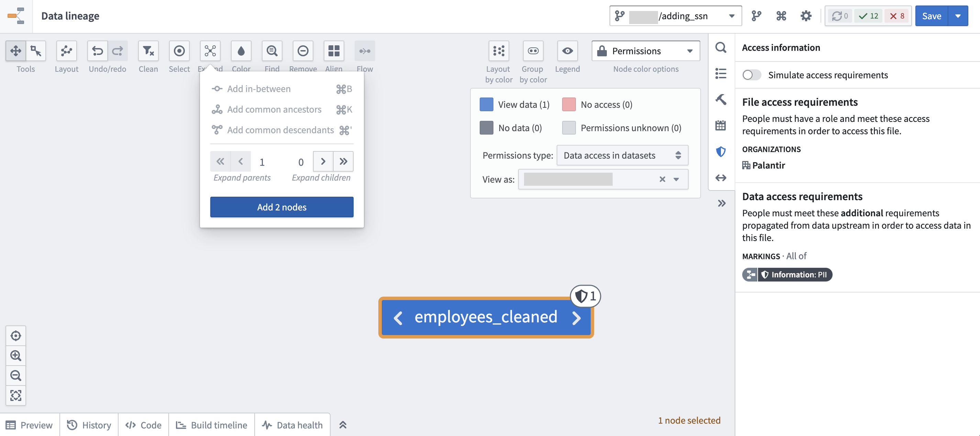Open the Align grid tool

(334, 50)
